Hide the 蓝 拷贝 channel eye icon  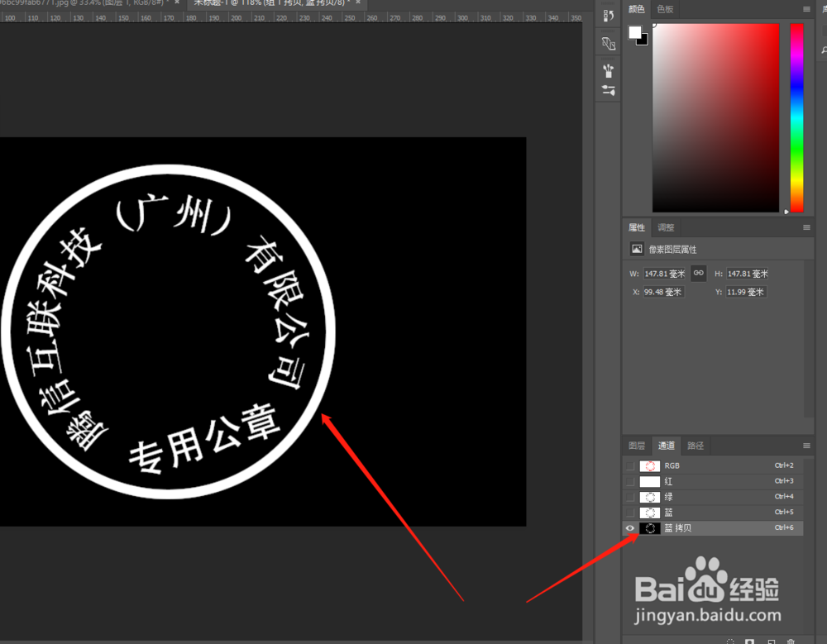(x=629, y=528)
